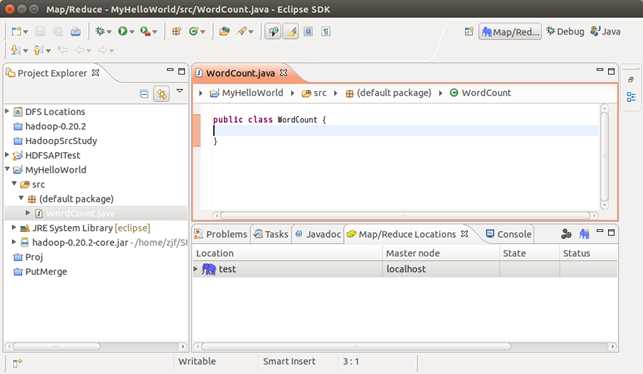Click Collapse All in Project Explorer

pyautogui.click(x=144, y=94)
